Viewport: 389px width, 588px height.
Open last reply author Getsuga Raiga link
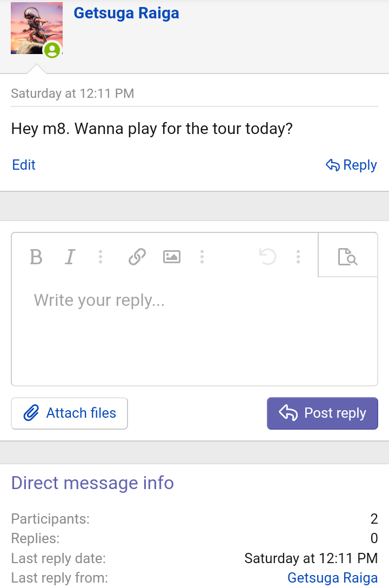[332, 578]
